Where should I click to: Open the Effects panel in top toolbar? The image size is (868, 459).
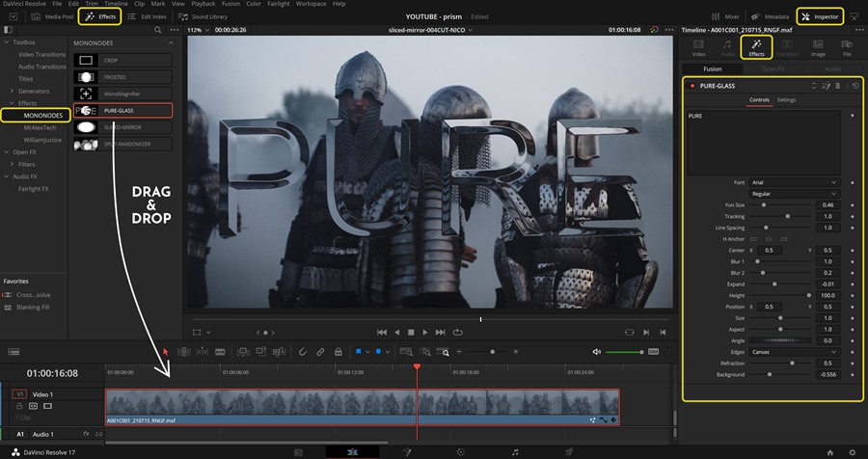coord(99,16)
